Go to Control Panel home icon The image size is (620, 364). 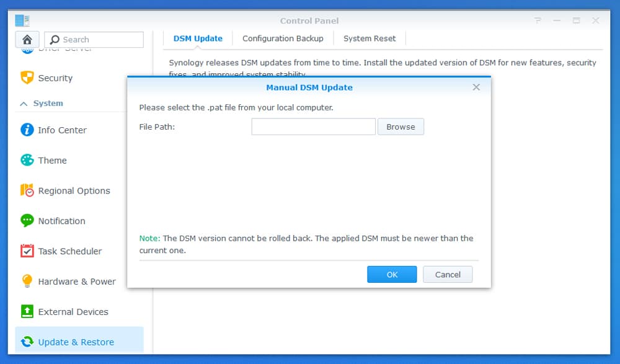pos(27,40)
